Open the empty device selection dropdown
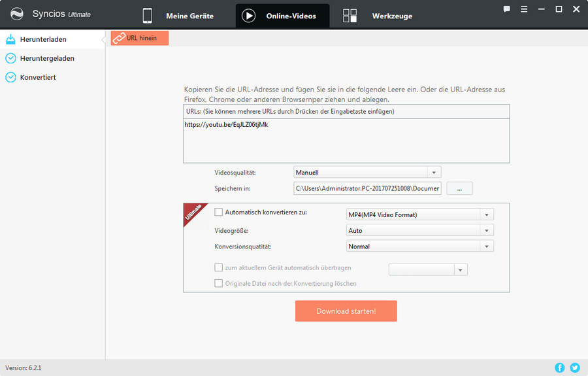Image resolution: width=588 pixels, height=376 pixels. [428, 269]
